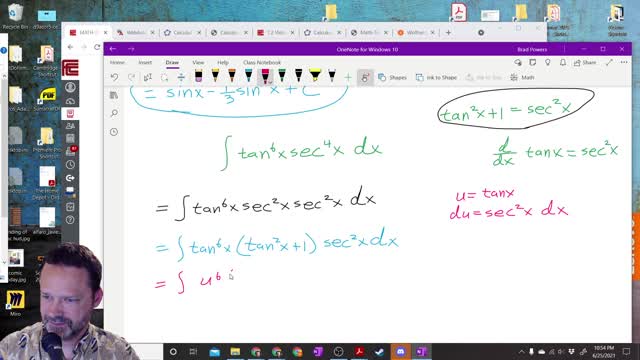Image resolution: width=640 pixels, height=360 pixels.
Task: Open Task View on the taskbar
Action: pyautogui.click(x=193, y=351)
